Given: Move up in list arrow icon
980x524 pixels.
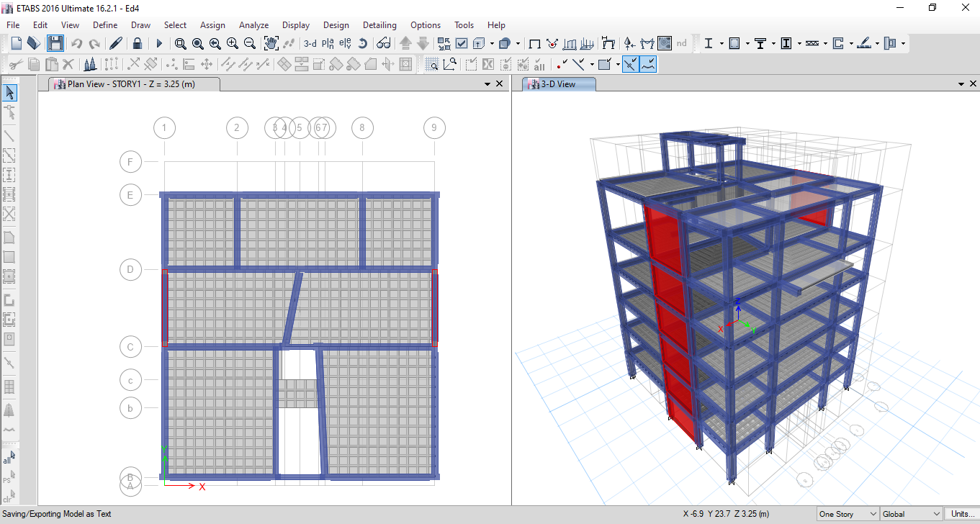Looking at the screenshot, I should click(x=405, y=43).
